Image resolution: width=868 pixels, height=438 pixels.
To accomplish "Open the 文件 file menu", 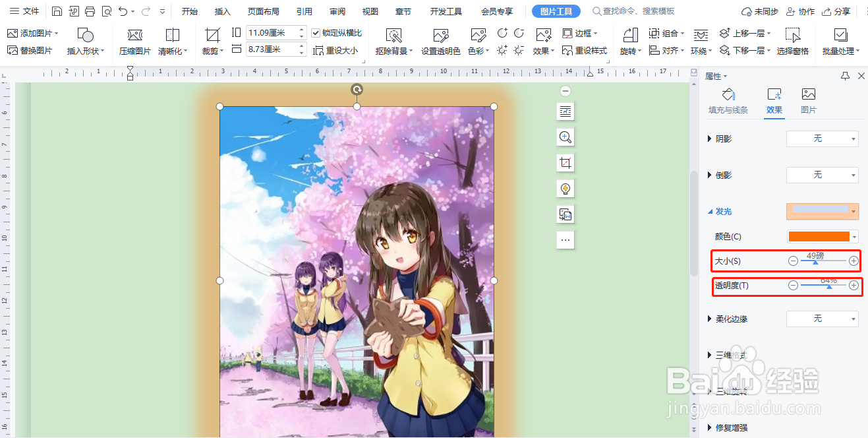I will [x=24, y=11].
